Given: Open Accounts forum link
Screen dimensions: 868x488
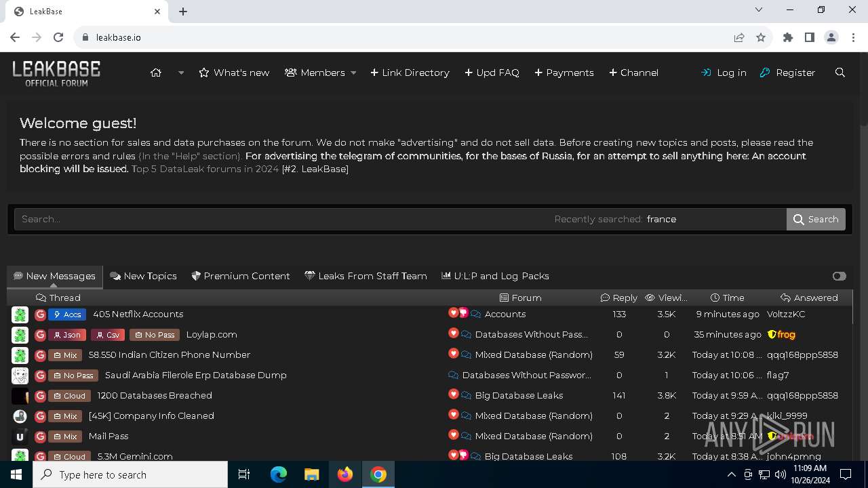Looking at the screenshot, I should pyautogui.click(x=505, y=314).
